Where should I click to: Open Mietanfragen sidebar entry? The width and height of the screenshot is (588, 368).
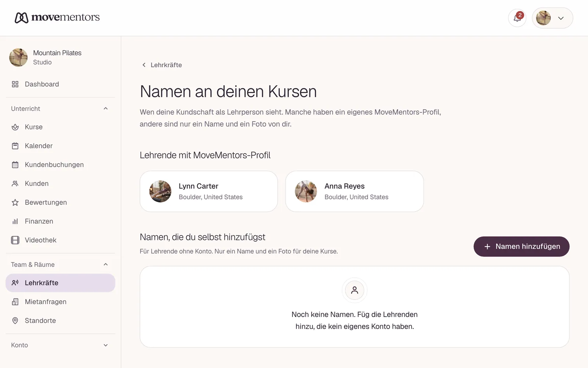click(x=60, y=302)
